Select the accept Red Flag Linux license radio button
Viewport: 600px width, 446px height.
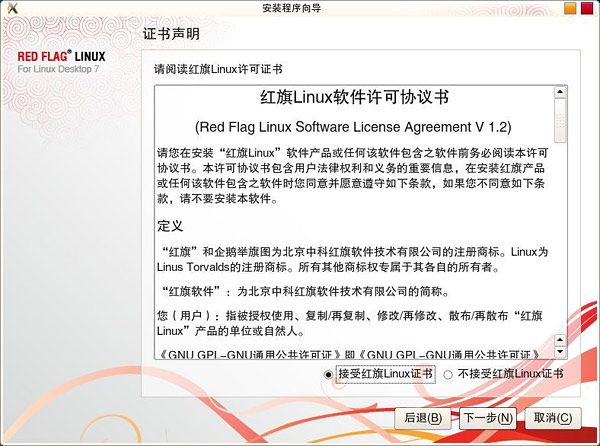328,374
